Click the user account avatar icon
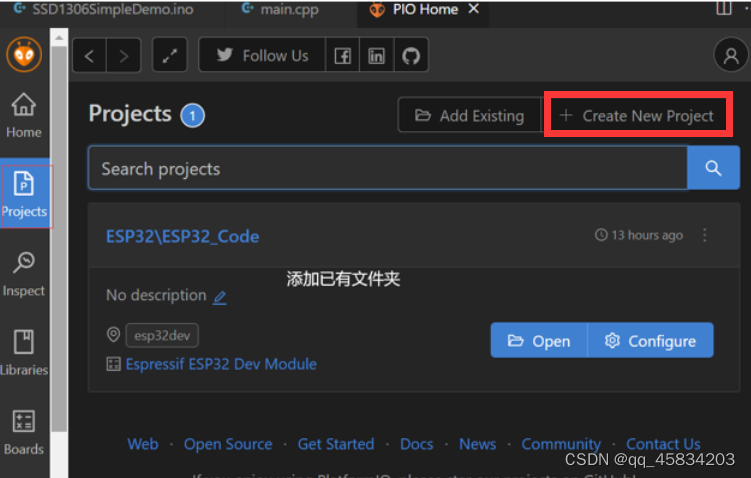This screenshot has height=478, width=751. [x=730, y=56]
